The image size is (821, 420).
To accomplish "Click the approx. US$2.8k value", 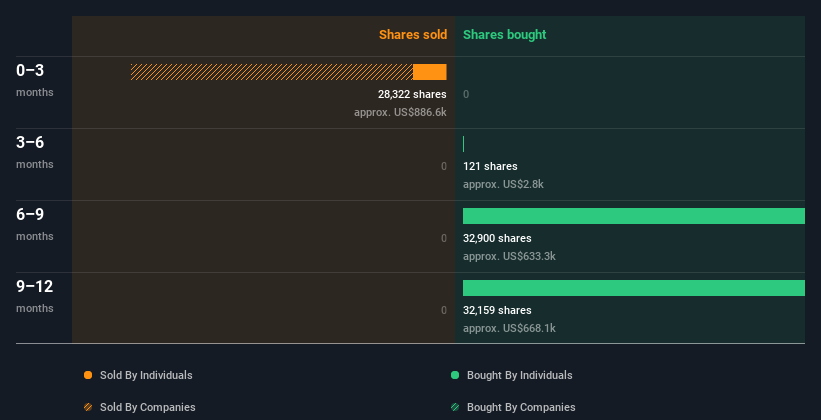I will [x=503, y=184].
